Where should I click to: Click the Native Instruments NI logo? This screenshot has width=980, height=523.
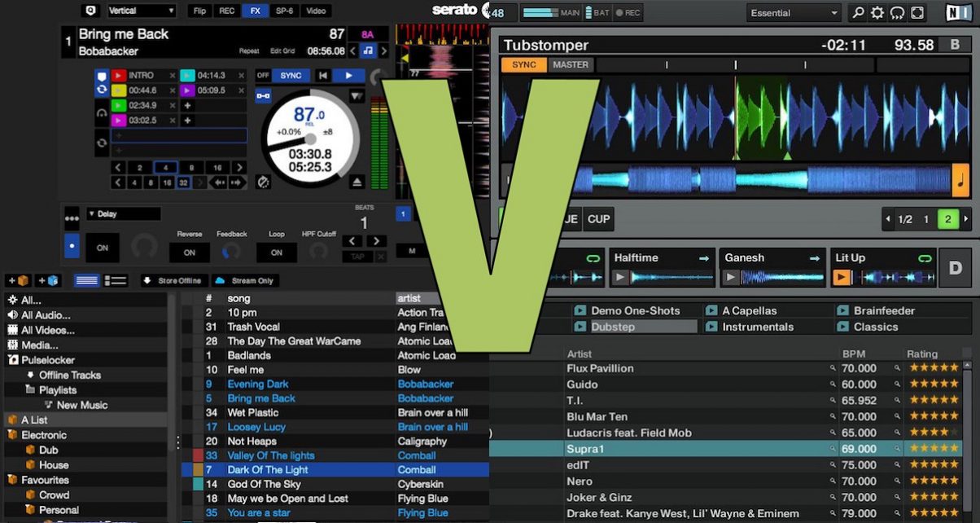pyautogui.click(x=958, y=13)
